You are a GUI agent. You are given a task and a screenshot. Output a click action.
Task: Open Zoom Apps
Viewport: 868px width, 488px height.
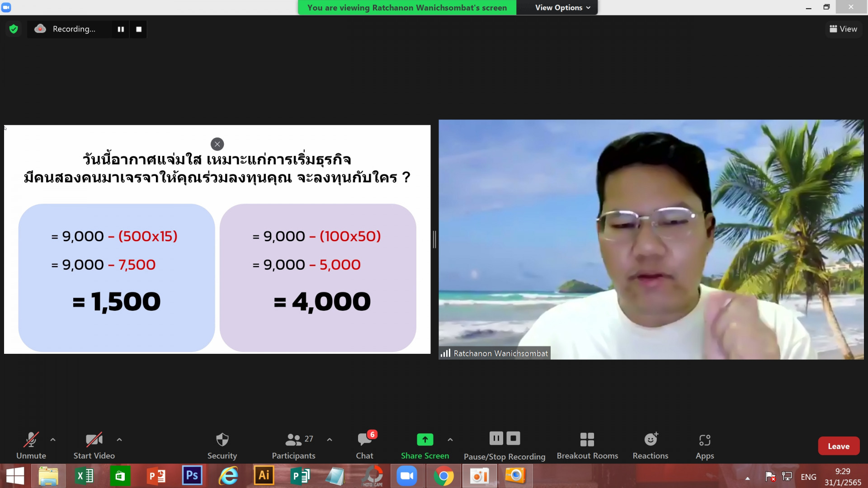[x=705, y=446]
